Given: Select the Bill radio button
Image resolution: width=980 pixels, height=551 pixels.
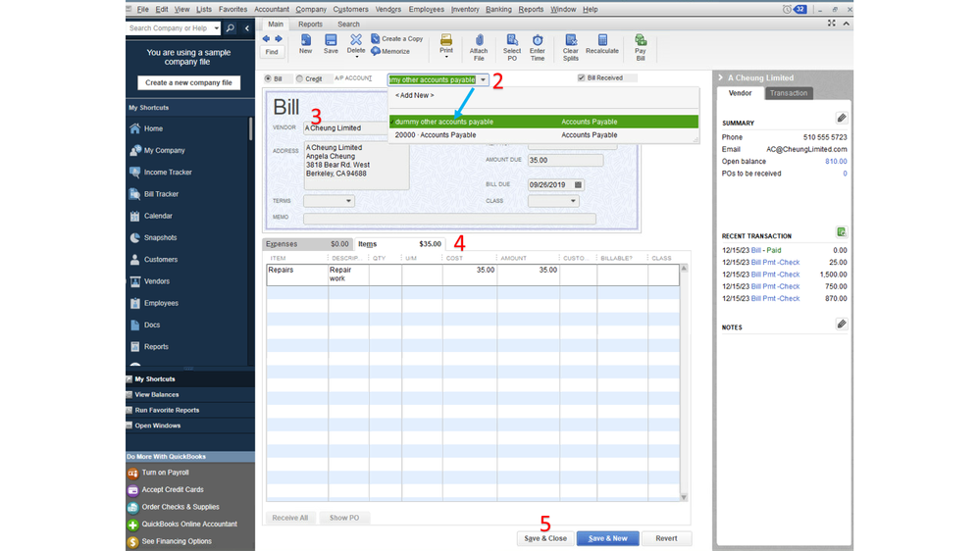Looking at the screenshot, I should 269,78.
